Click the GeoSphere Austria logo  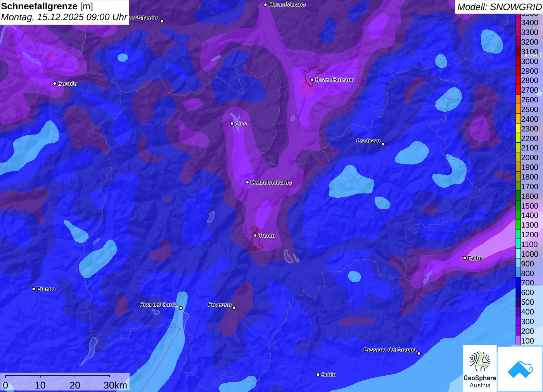pyautogui.click(x=480, y=368)
